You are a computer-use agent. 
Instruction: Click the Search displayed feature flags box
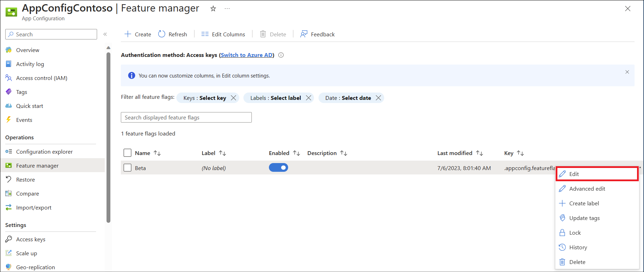coord(186,117)
